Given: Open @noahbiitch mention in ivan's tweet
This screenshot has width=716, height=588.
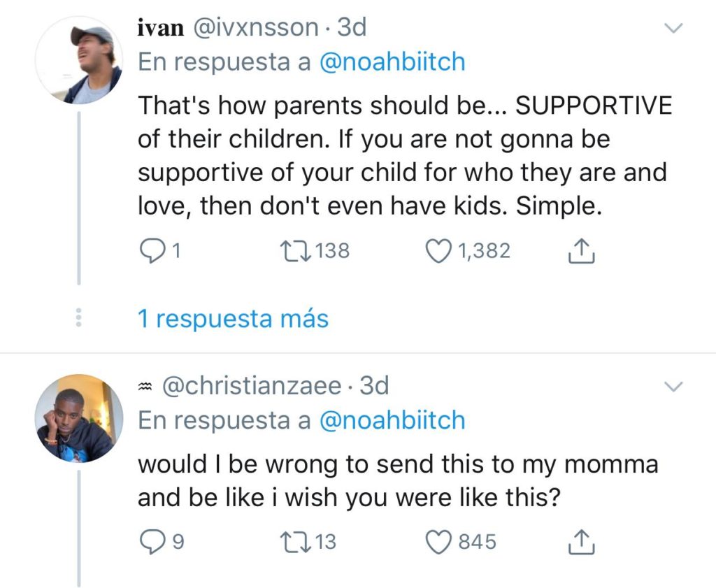Looking at the screenshot, I should 392,62.
